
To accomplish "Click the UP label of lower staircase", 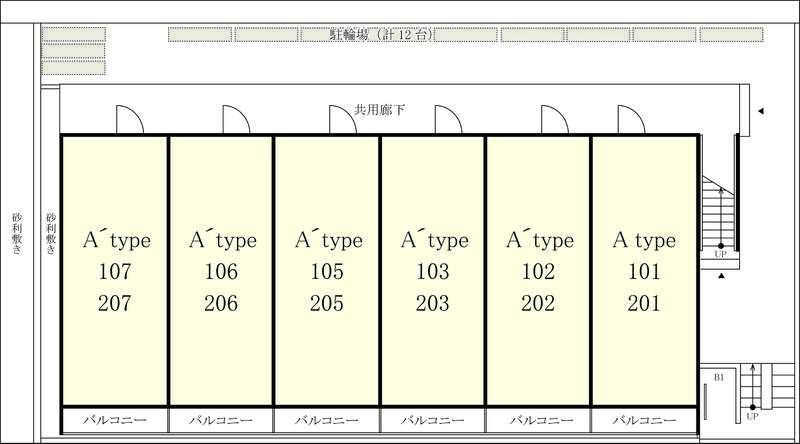I will (x=753, y=416).
